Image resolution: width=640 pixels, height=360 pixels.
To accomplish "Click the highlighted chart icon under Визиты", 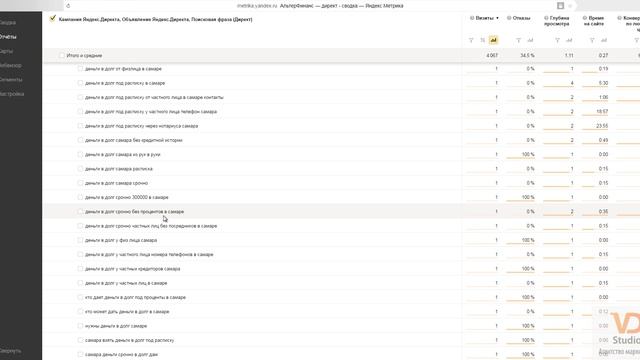I will (x=493, y=40).
